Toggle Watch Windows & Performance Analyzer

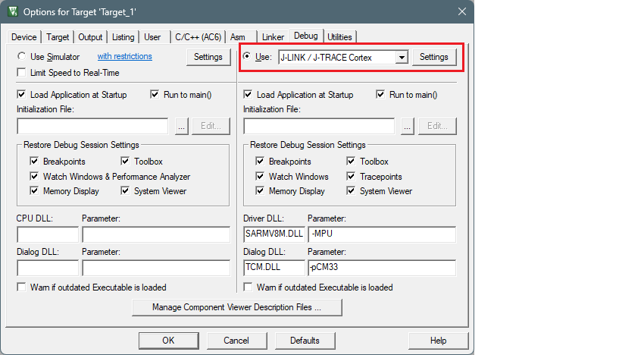pos(34,177)
